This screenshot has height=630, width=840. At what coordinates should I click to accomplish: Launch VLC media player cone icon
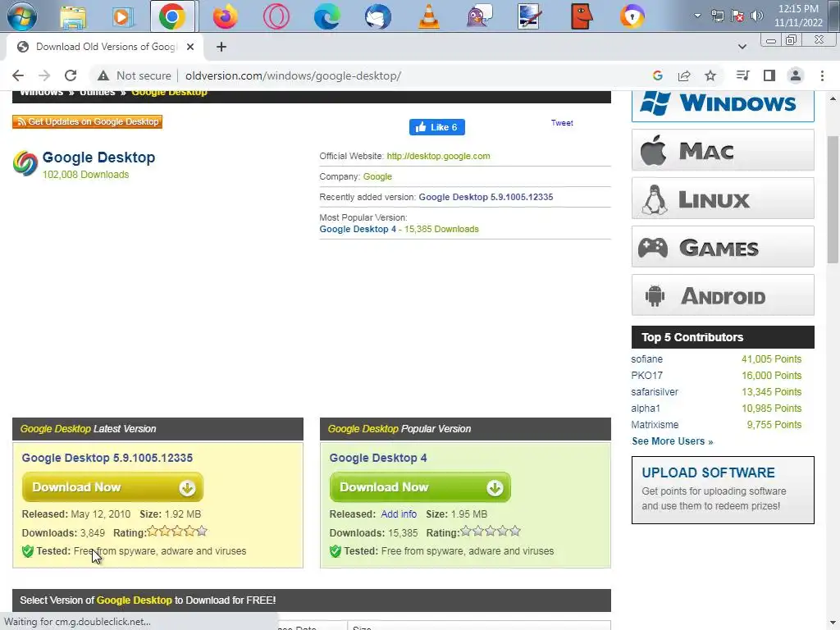(428, 16)
